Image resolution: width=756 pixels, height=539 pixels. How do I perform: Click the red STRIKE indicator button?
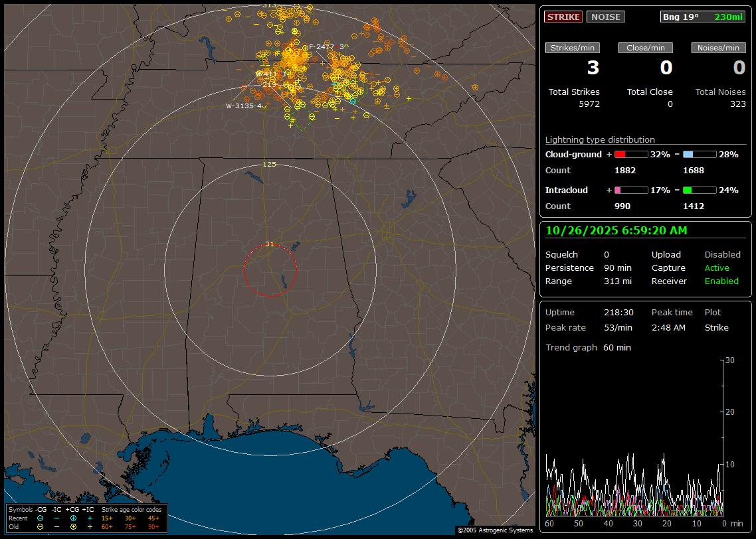(563, 17)
